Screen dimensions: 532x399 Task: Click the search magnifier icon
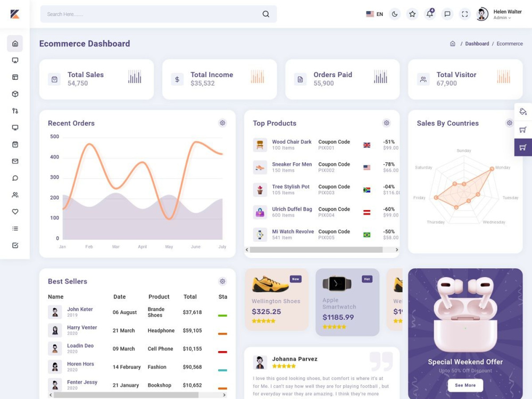[x=265, y=14]
